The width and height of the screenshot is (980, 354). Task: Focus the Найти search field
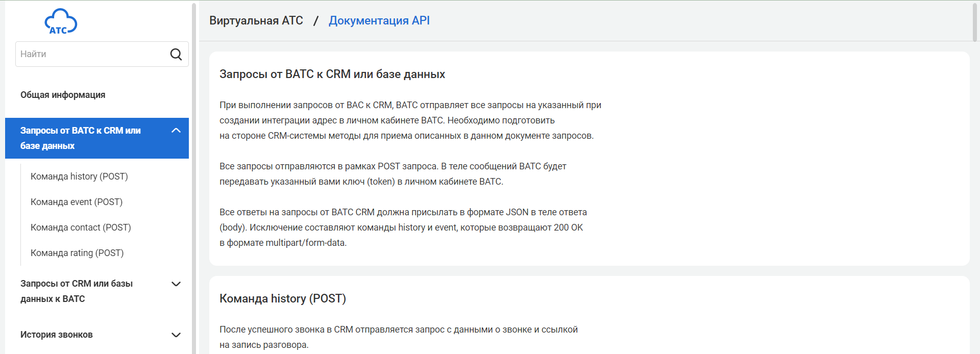click(x=92, y=54)
